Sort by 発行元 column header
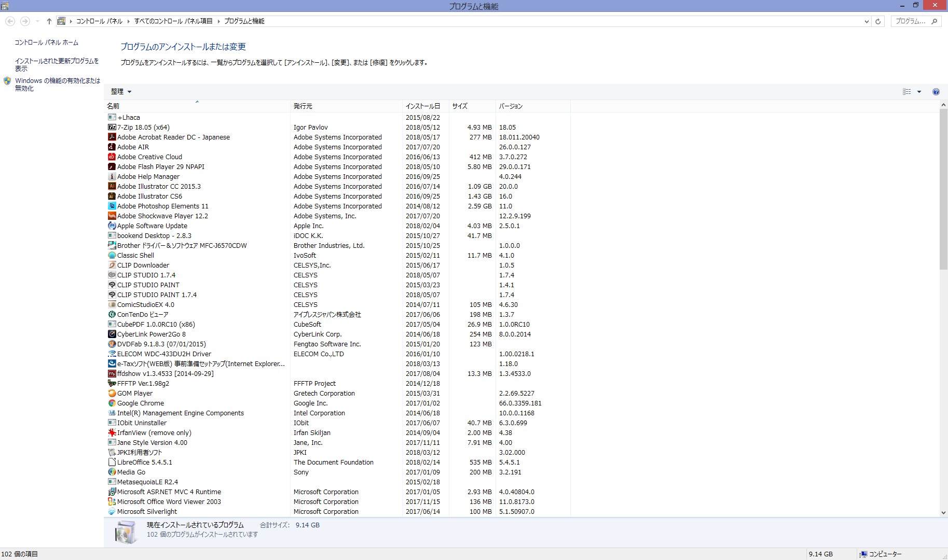The height and width of the screenshot is (560, 948). pos(346,106)
